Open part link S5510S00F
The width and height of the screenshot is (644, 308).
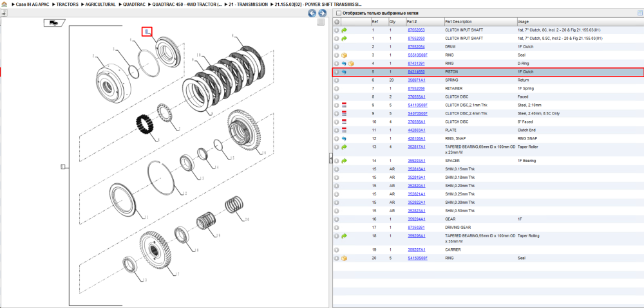click(x=417, y=55)
